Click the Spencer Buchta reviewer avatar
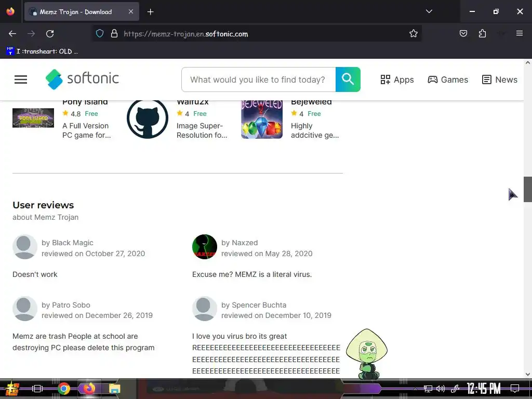This screenshot has width=532, height=399. tap(205, 309)
